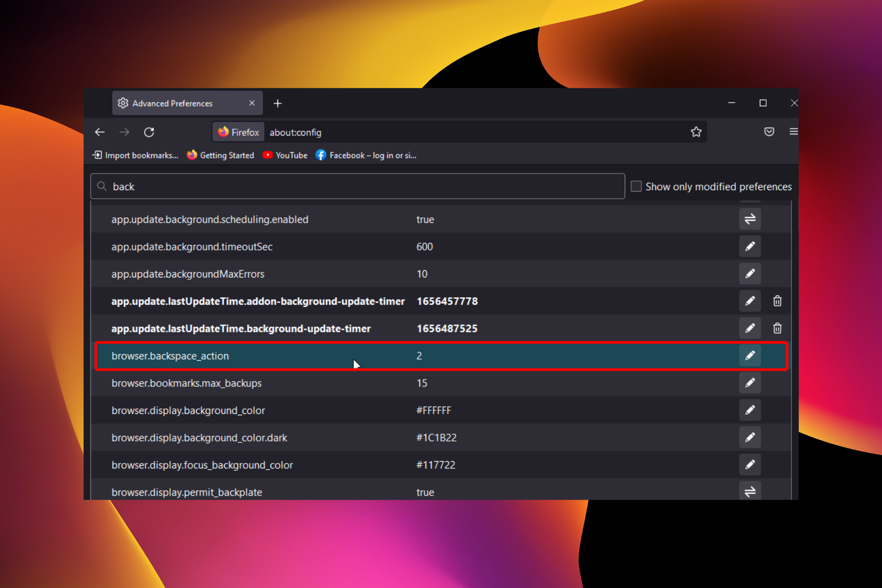Select browser.backspace_action preference name
This screenshot has height=588, width=882.
[x=170, y=356]
